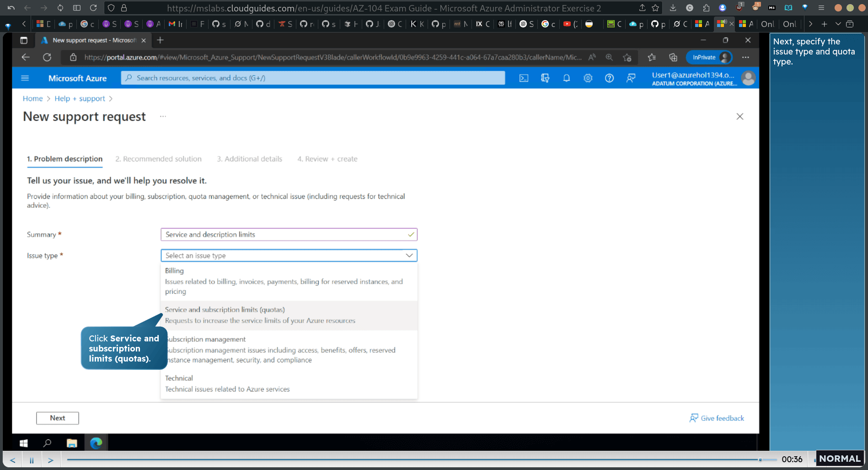
Task: Go to Help + support breadcrumb
Action: (x=80, y=98)
